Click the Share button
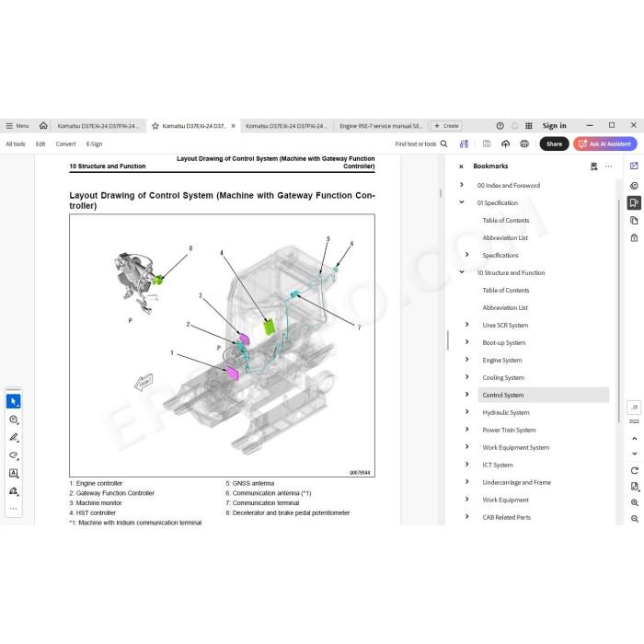 point(554,144)
